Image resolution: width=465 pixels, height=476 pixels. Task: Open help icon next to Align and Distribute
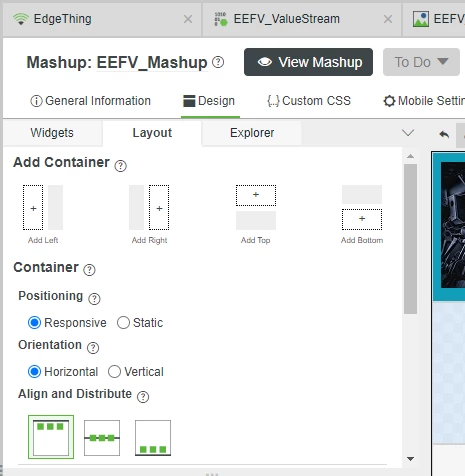coord(143,397)
